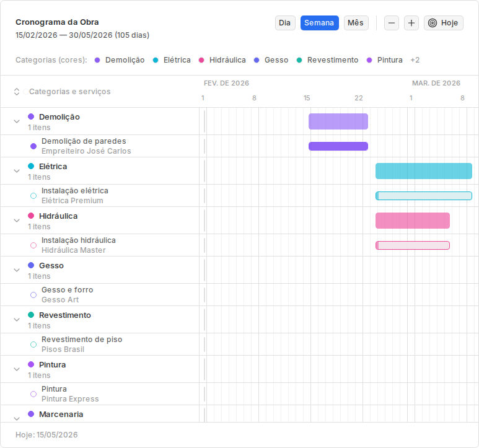Image resolution: width=479 pixels, height=448 pixels.
Task: Click Hidráulica legend color dot
Action: (x=201, y=60)
